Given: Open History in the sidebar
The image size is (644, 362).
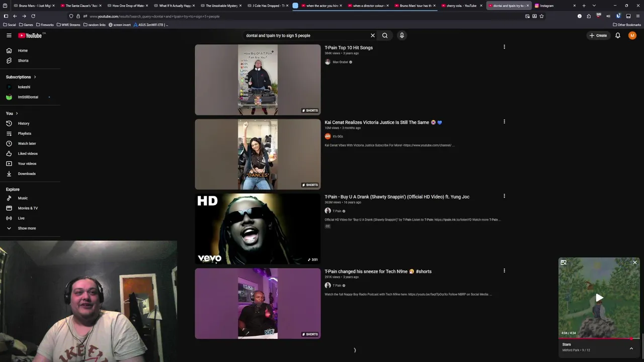Looking at the screenshot, I should [x=30, y=123].
